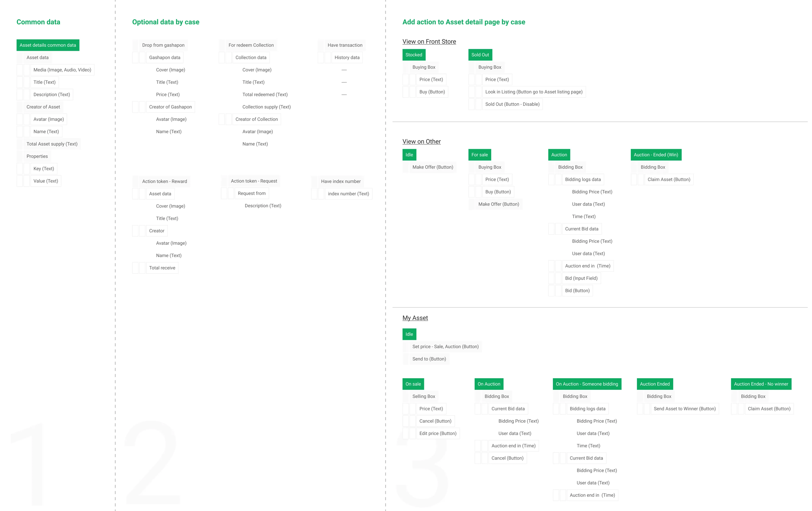Select the 'History data' item
The image size is (812, 511).
[347, 58]
